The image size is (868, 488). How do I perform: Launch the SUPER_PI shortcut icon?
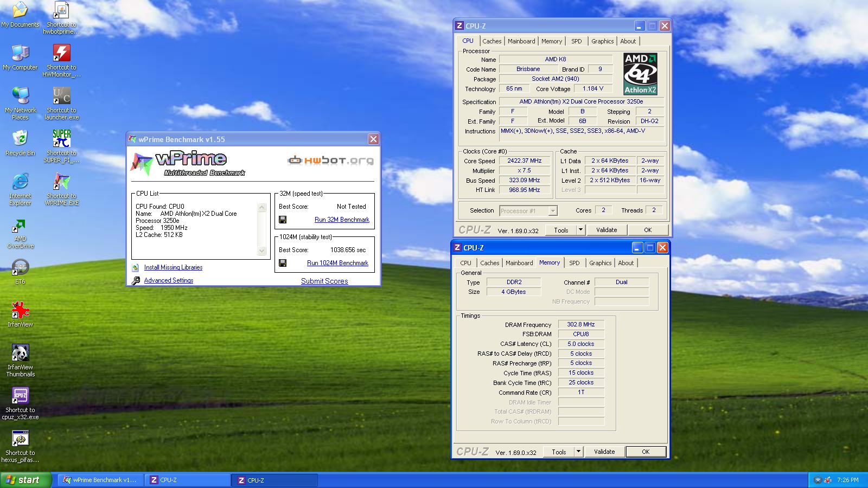click(61, 146)
